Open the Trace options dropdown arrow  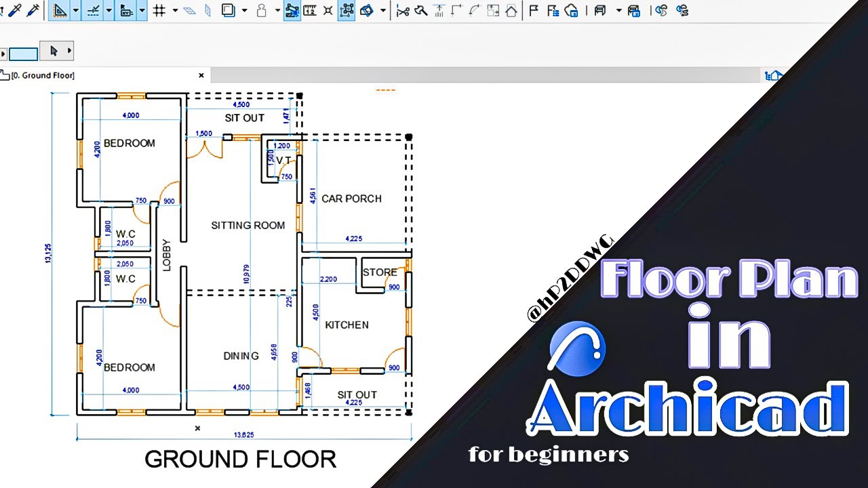[x=244, y=10]
